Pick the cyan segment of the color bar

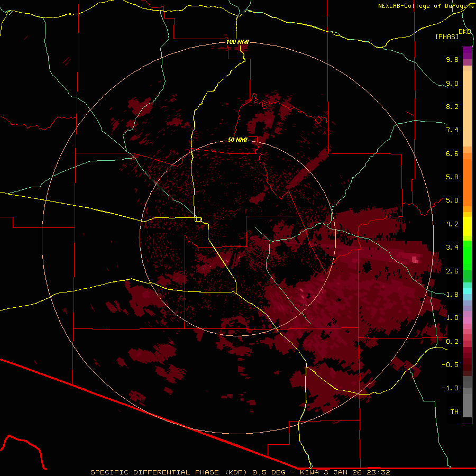[467, 291]
